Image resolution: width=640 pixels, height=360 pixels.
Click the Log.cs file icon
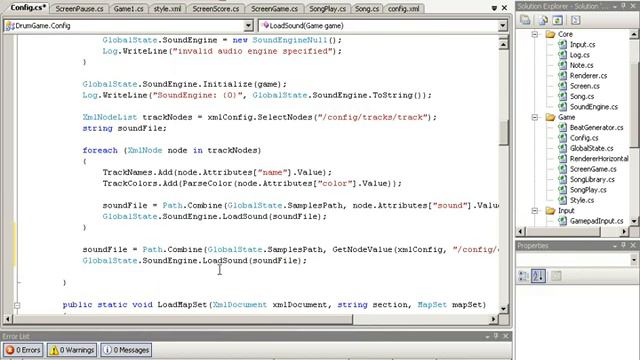pos(562,55)
